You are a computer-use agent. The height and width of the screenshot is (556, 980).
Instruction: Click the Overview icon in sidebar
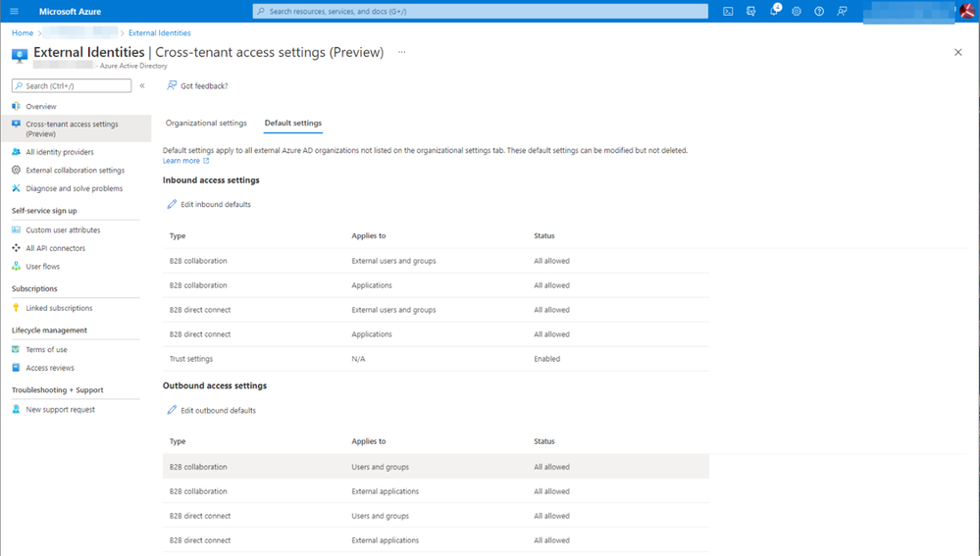[x=17, y=106]
